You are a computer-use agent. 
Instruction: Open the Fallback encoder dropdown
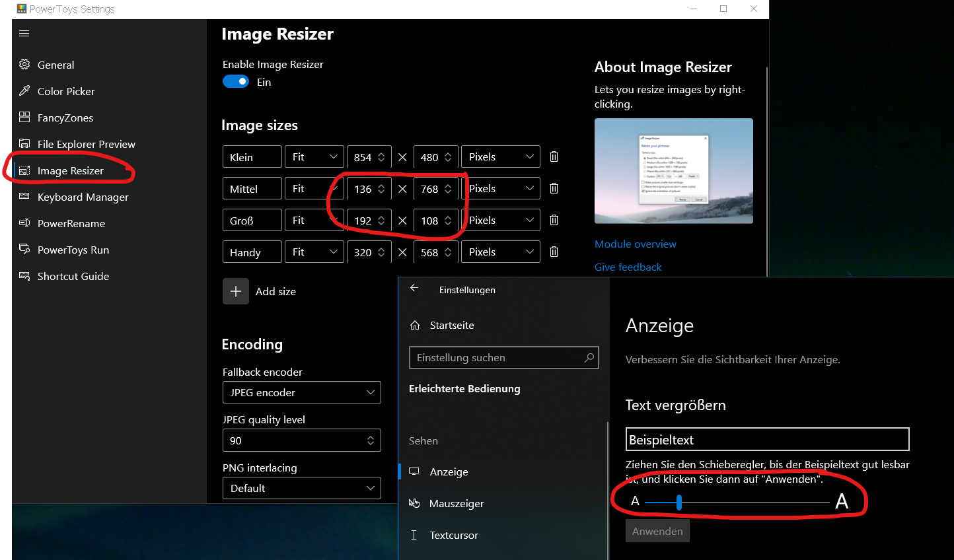301,392
